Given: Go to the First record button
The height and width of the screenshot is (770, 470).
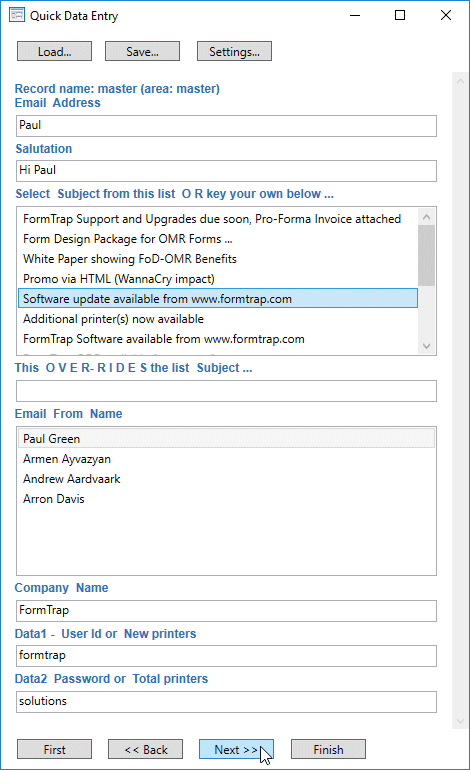Looking at the screenshot, I should (x=55, y=749).
